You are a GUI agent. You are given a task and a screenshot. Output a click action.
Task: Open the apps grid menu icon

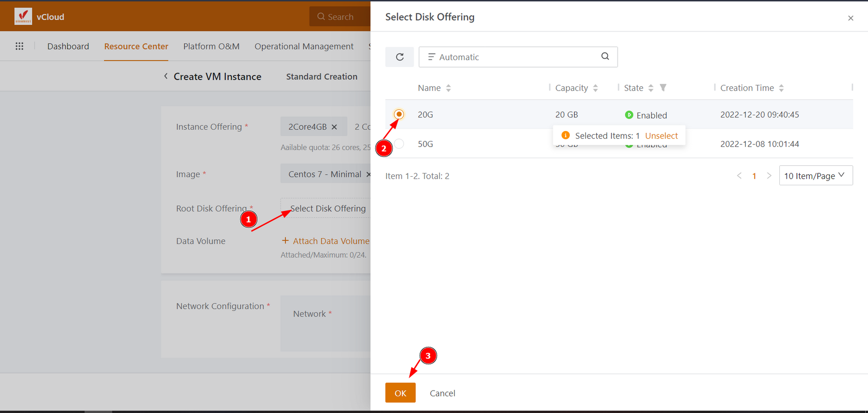pyautogui.click(x=20, y=46)
